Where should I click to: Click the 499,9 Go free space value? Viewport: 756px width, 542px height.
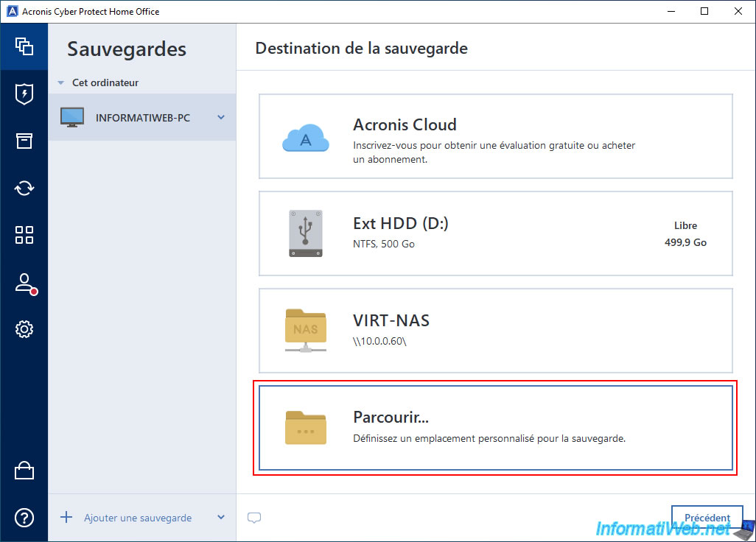click(x=685, y=242)
